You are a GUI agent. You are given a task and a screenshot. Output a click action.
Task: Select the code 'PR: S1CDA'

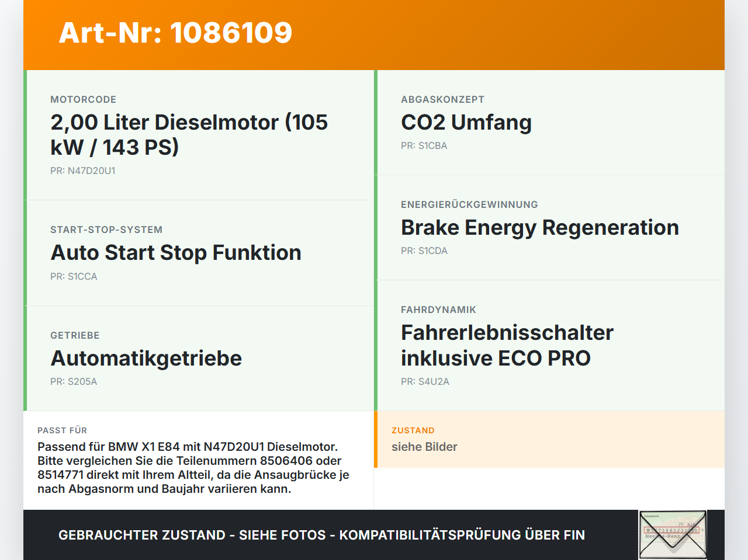[x=424, y=251]
